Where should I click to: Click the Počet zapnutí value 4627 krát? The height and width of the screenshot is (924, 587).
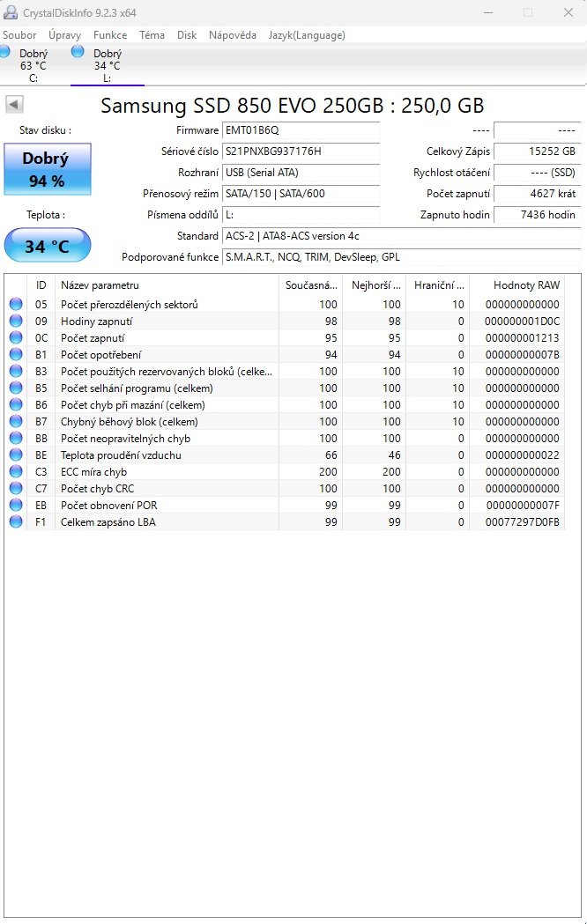[537, 193]
